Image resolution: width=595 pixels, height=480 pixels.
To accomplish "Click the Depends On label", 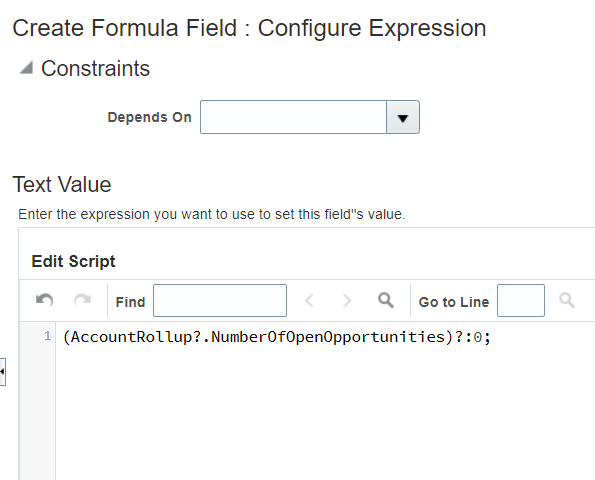I will tap(150, 117).
